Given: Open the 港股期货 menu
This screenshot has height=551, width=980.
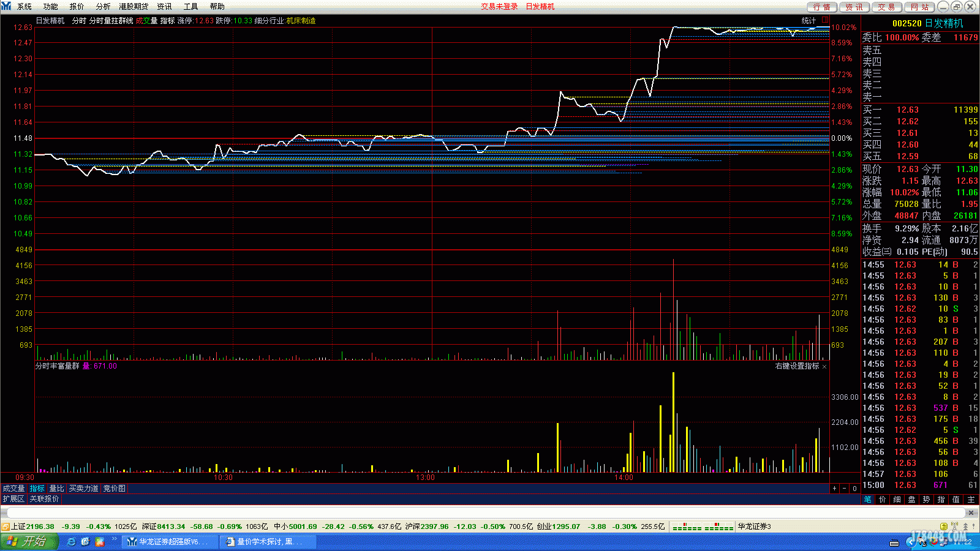Looking at the screenshot, I should pyautogui.click(x=134, y=7).
